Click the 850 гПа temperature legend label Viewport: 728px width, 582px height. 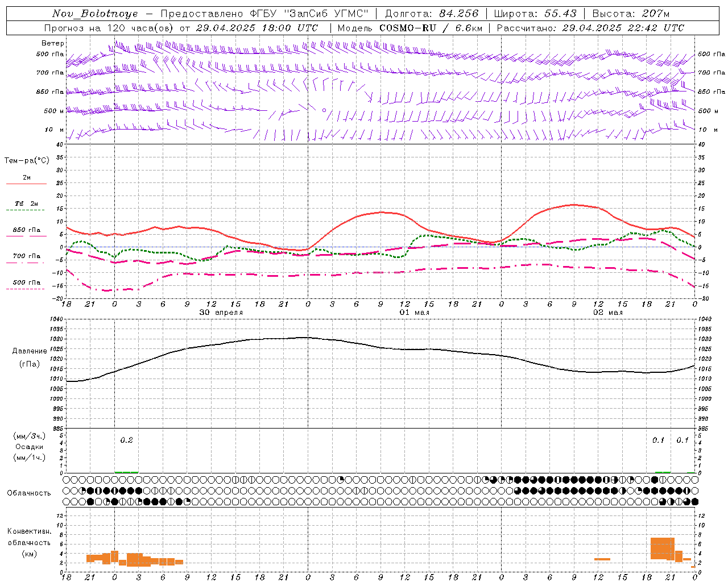[x=27, y=230]
